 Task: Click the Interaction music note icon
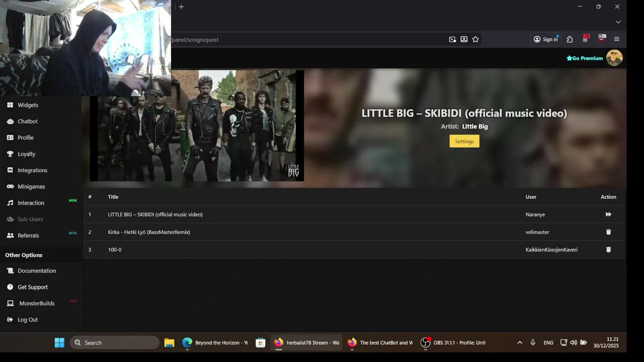(10, 203)
